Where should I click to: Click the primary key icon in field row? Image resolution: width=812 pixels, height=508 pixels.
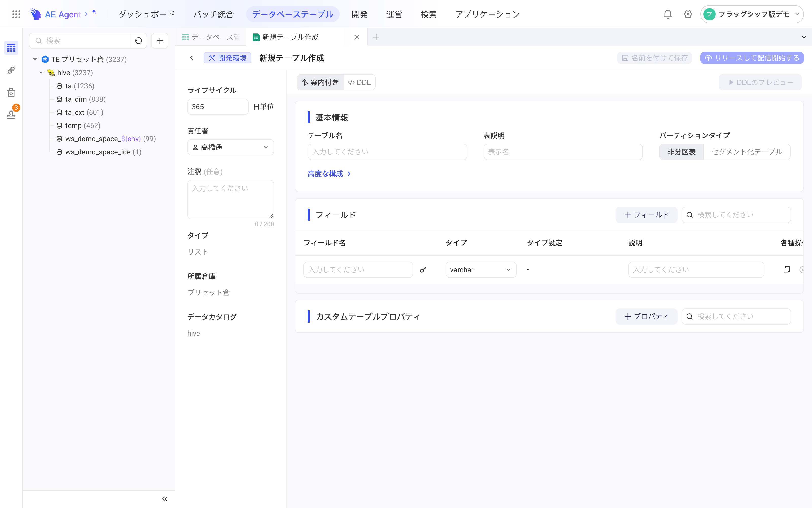[x=423, y=269]
